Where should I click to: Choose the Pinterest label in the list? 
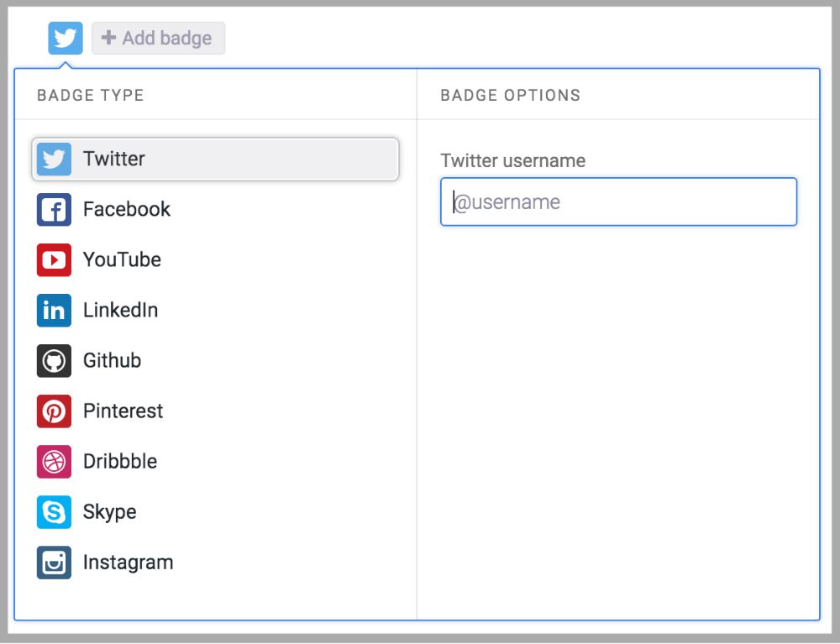(123, 411)
